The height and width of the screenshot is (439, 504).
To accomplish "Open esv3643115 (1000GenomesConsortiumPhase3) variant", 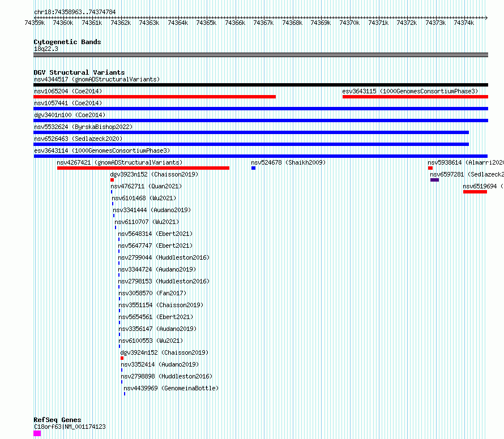I will pos(410,91).
